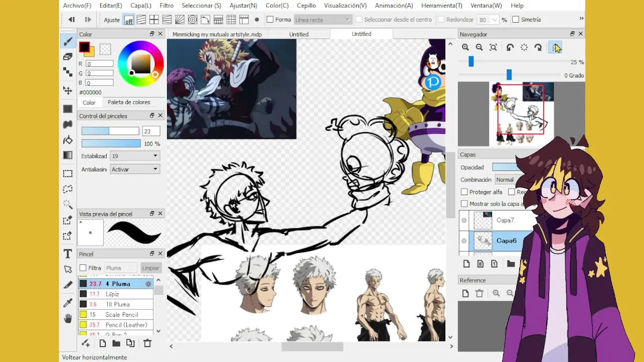Enable the crisscross grid snap guide
The width and height of the screenshot is (644, 362).
154,20
